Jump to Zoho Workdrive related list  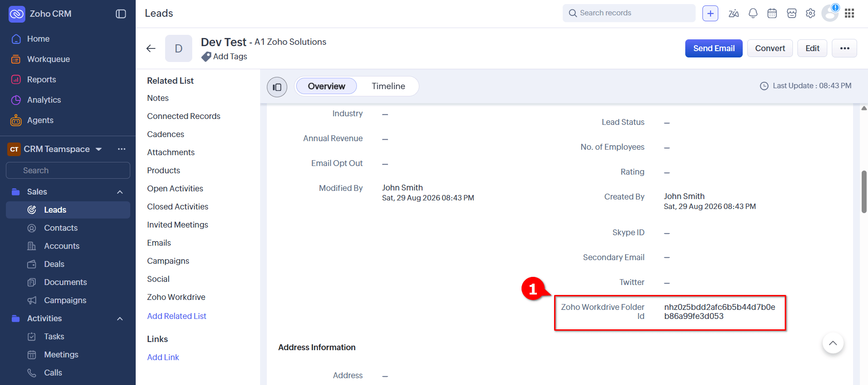176,297
